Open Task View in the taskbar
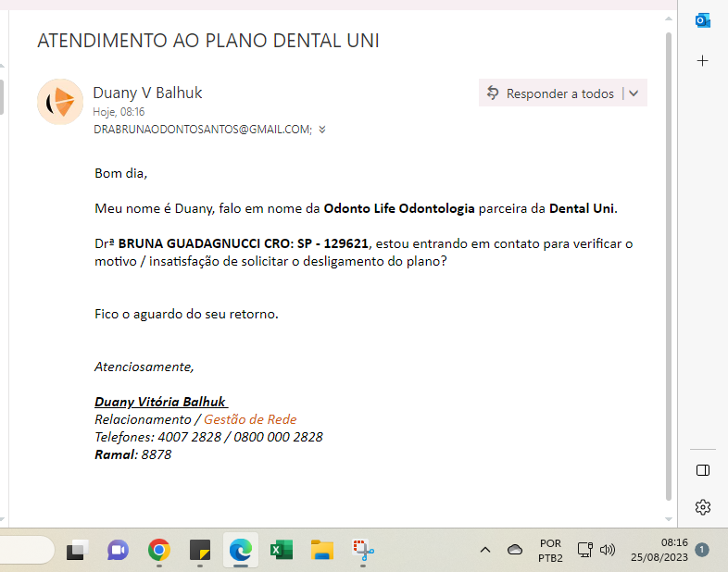 click(x=78, y=550)
